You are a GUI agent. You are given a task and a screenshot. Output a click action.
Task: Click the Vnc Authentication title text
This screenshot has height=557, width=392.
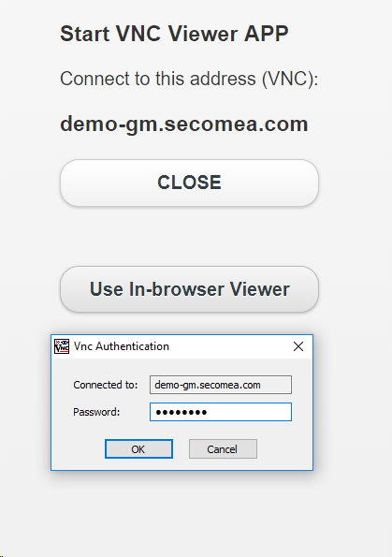[x=122, y=346]
